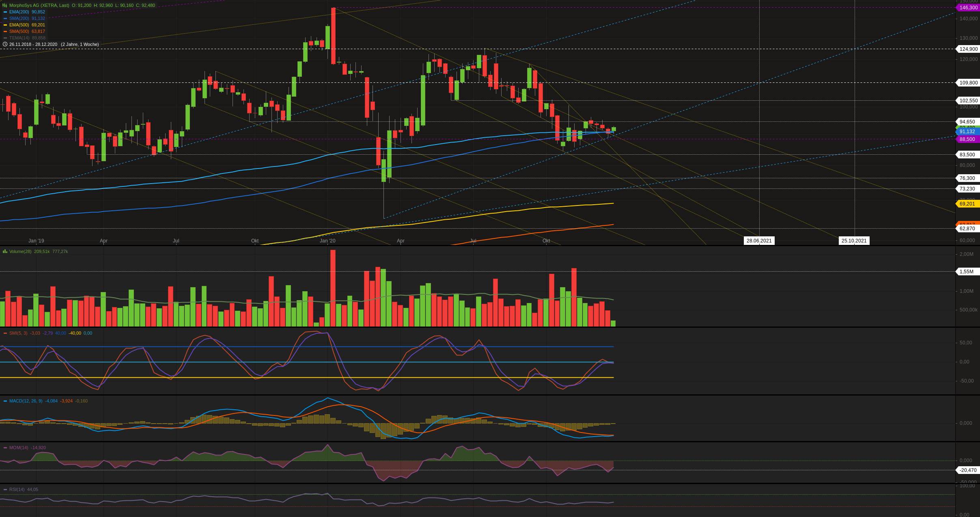The image size is (980, 517).
Task: Click the 146,300 purple price level tag
Action: pyautogui.click(x=968, y=8)
